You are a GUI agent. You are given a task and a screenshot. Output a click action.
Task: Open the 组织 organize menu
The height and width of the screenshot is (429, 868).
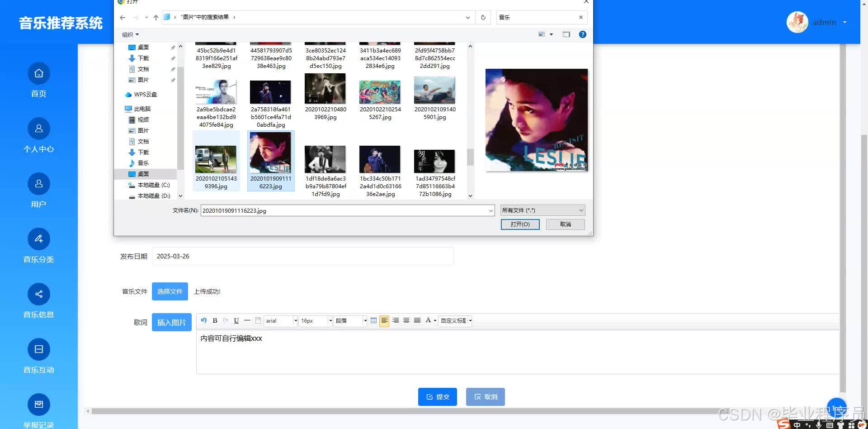(130, 34)
